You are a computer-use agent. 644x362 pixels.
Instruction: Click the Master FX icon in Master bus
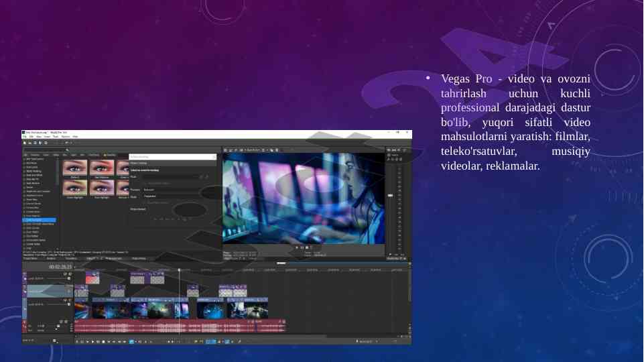pyautogui.click(x=388, y=160)
